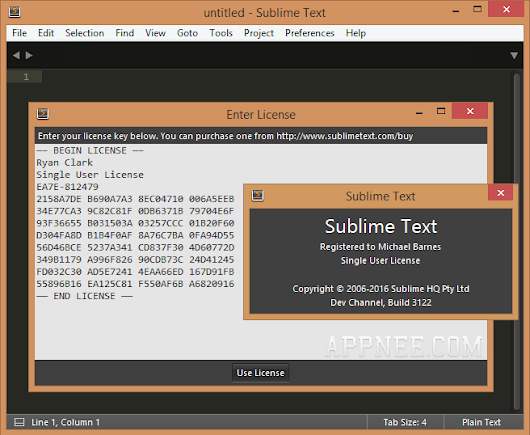This screenshot has height=435, width=530.
Task: Open the Edit menu
Action: coord(46,33)
